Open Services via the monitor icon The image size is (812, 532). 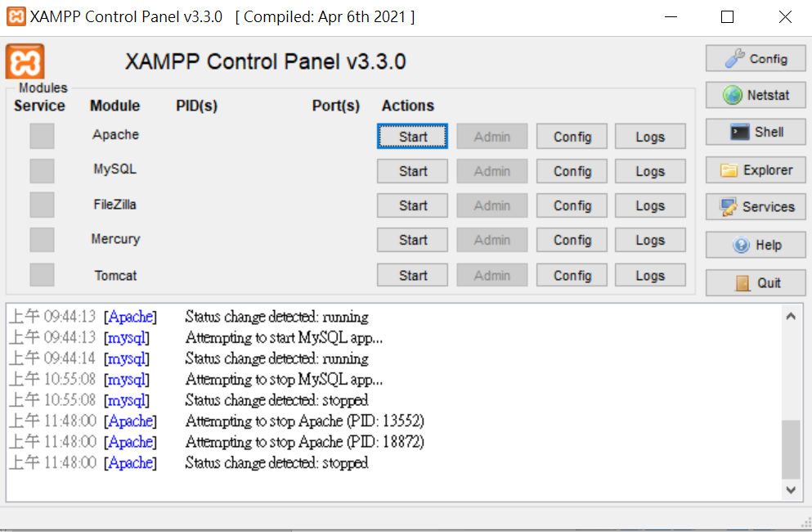click(756, 207)
